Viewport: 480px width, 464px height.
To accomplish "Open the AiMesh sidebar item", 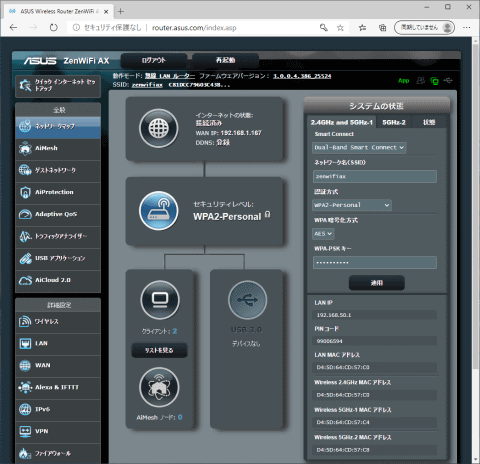I will pos(58,148).
